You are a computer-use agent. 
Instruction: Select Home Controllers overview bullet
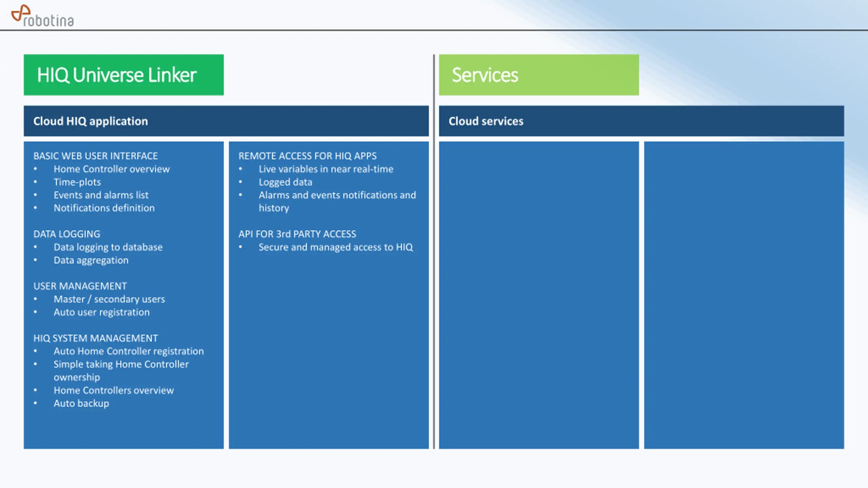(x=114, y=390)
